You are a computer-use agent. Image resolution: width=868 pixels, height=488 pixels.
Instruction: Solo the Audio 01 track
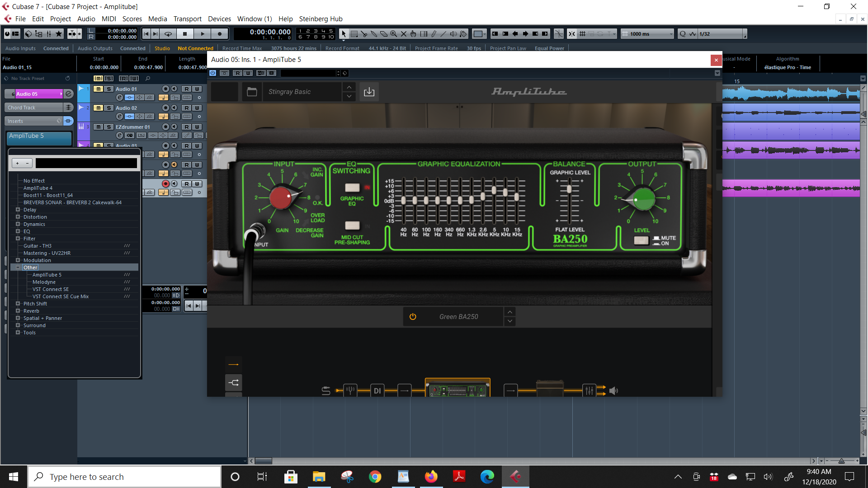(108, 89)
